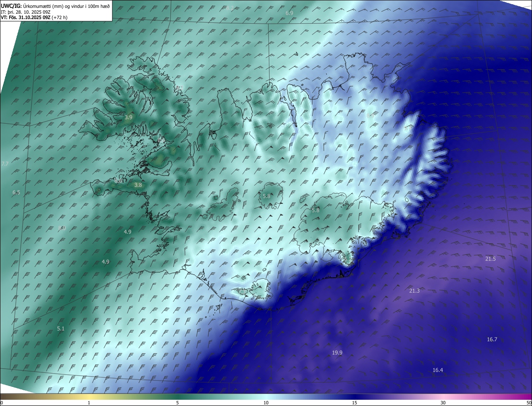The height and width of the screenshot is (406, 532).
Task: Click the colour scale label 0
Action: [1, 403]
